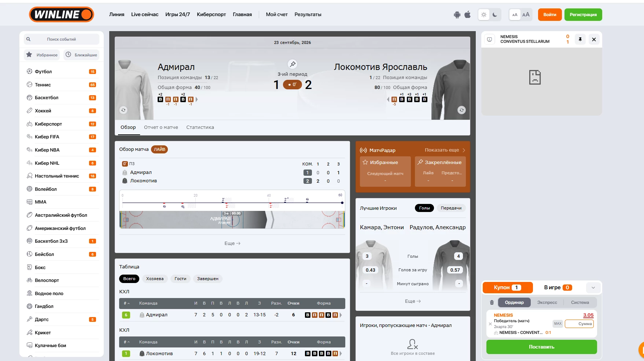Collapse the coupon panel chevron
Image resolution: width=644 pixels, height=361 pixels.
(x=593, y=287)
